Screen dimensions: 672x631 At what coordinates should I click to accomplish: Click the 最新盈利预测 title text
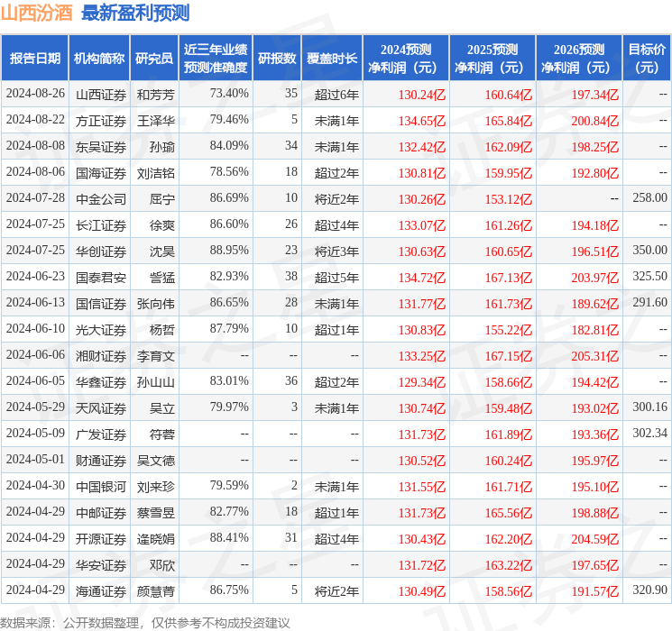click(x=135, y=14)
